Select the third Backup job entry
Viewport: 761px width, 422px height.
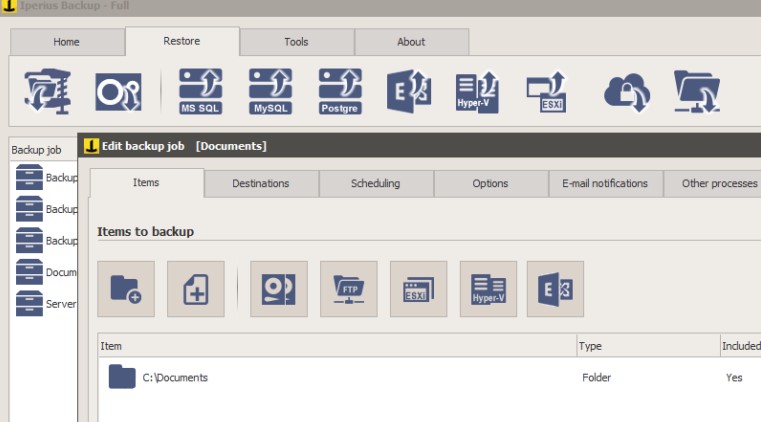tap(46, 240)
